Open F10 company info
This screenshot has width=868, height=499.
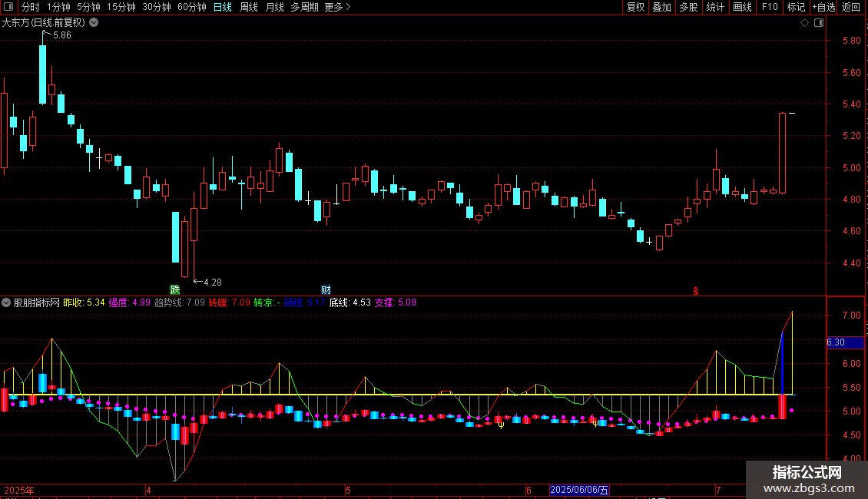pyautogui.click(x=770, y=7)
